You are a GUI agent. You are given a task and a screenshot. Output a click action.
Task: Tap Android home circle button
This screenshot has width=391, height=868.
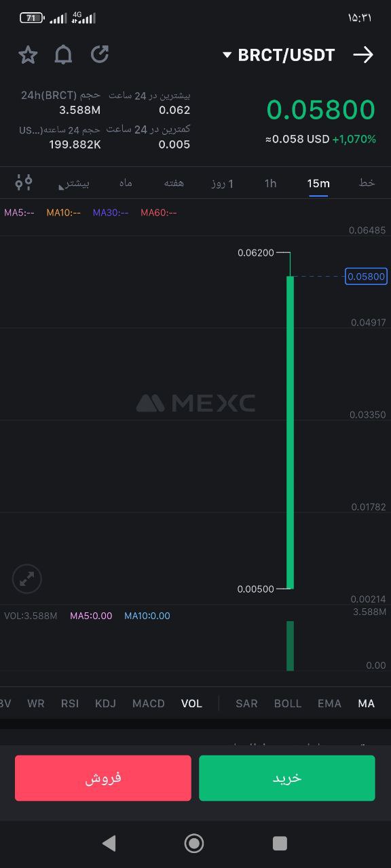pyautogui.click(x=194, y=843)
